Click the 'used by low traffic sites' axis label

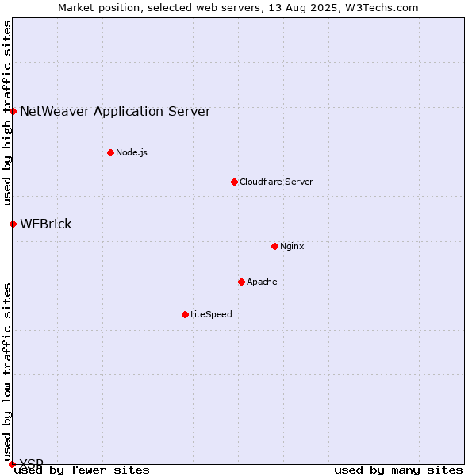tap(7, 372)
